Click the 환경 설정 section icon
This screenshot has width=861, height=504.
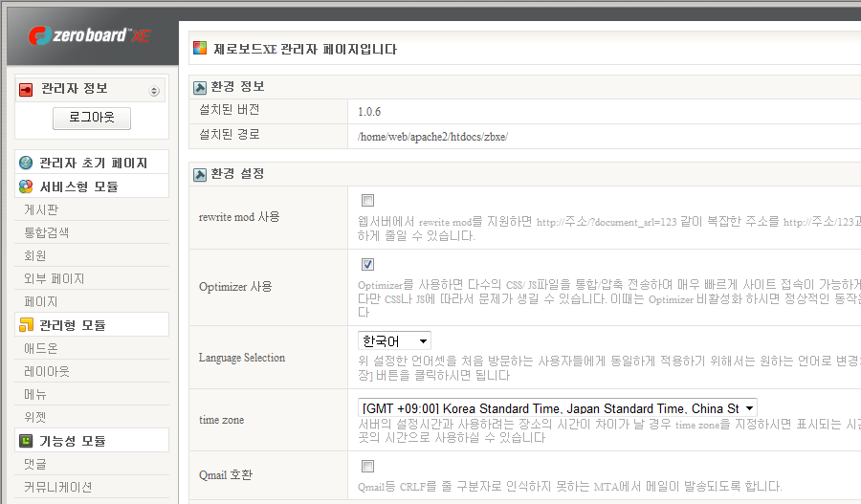pos(200,175)
